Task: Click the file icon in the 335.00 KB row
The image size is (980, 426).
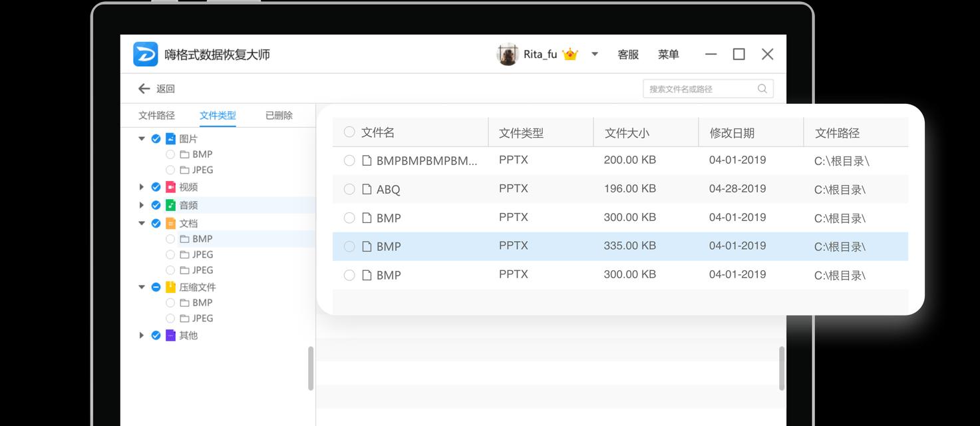Action: (367, 246)
